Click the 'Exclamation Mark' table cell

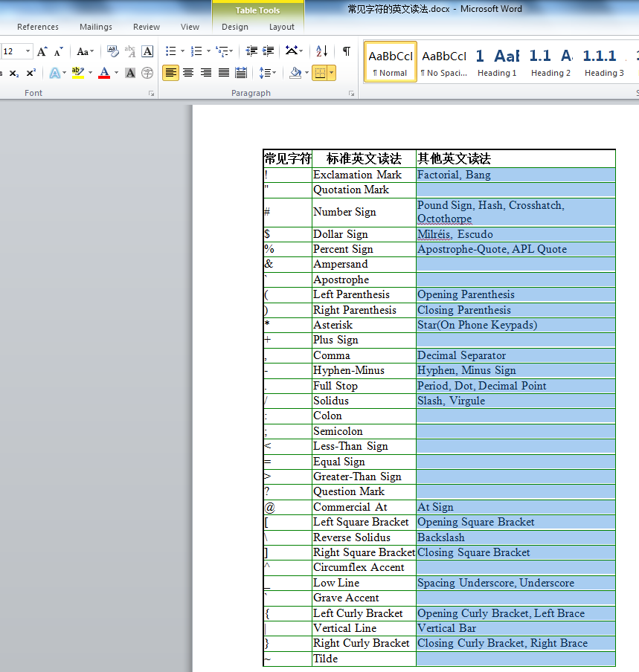(x=364, y=175)
